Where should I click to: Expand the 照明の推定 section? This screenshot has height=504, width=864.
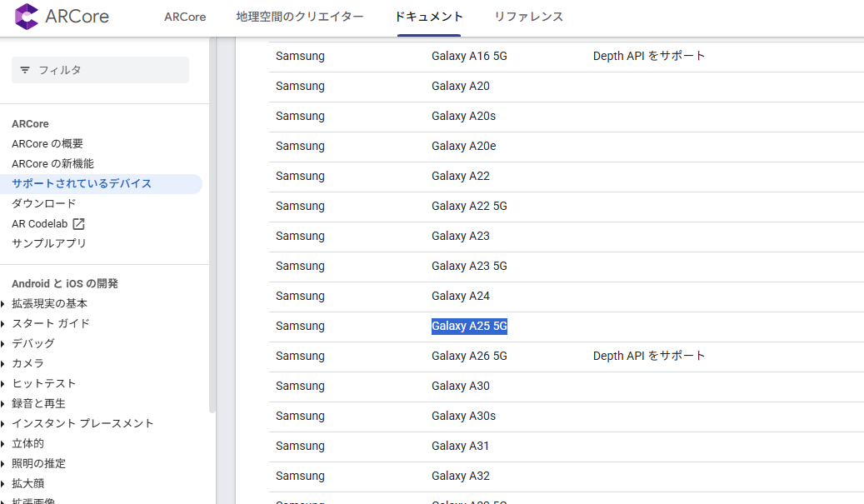pyautogui.click(x=5, y=463)
